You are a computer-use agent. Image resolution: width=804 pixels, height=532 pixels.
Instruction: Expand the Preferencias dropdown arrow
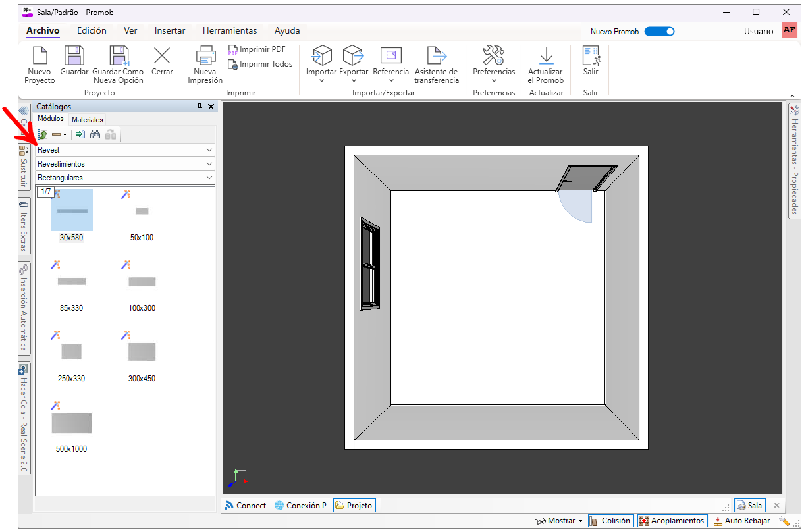click(x=494, y=81)
